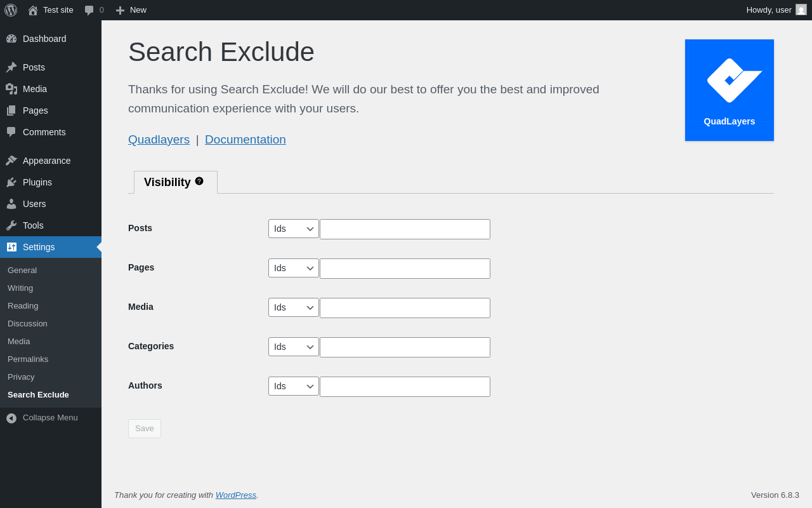Image resolution: width=812 pixels, height=508 pixels.
Task: Click the WordPress logo icon
Action: pos(11,10)
